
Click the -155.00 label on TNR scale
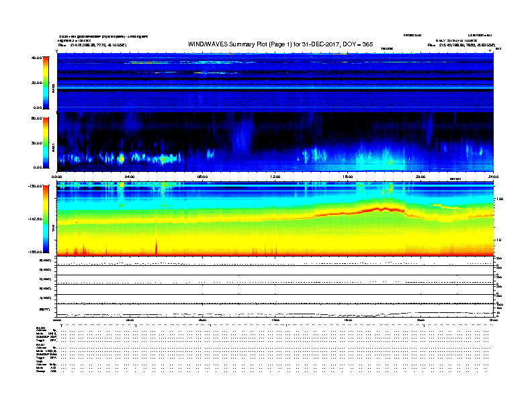point(36,252)
